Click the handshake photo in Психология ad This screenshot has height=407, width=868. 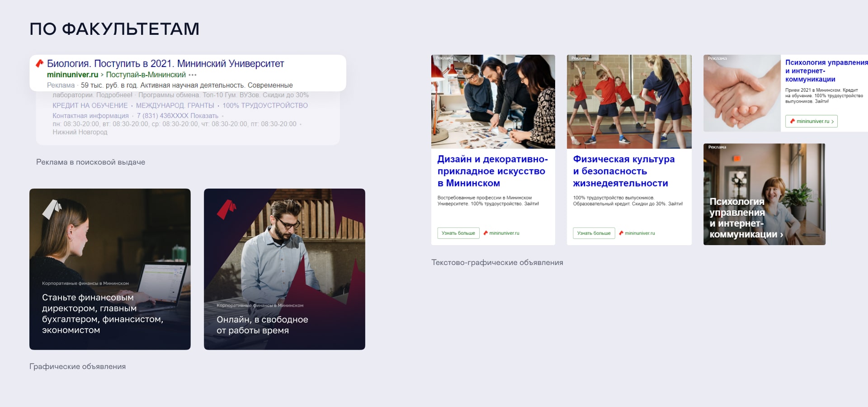click(x=742, y=93)
